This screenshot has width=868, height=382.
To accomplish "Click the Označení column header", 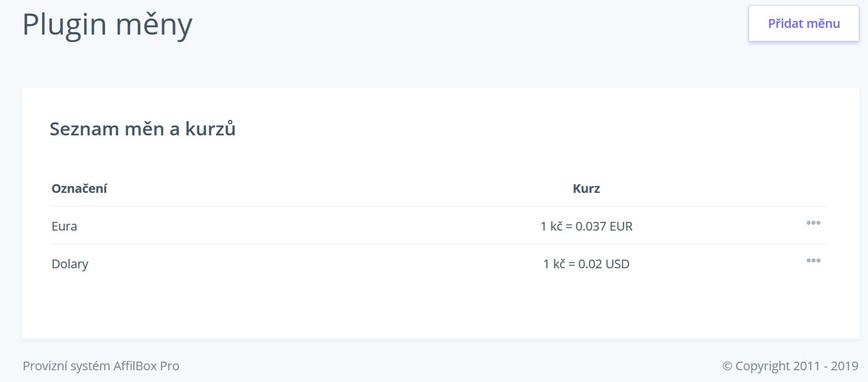I will point(79,189).
